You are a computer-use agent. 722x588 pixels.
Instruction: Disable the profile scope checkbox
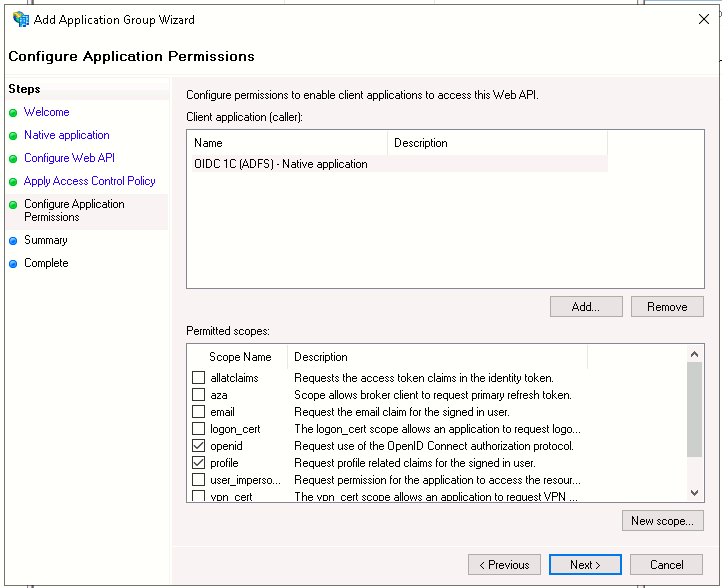(198, 463)
